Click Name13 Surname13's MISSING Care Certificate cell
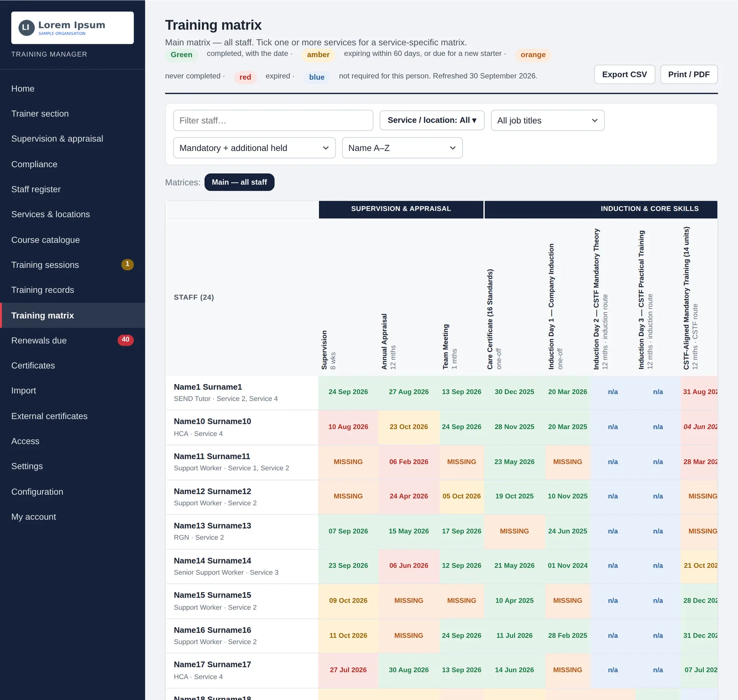738x700 pixels. [x=514, y=531]
